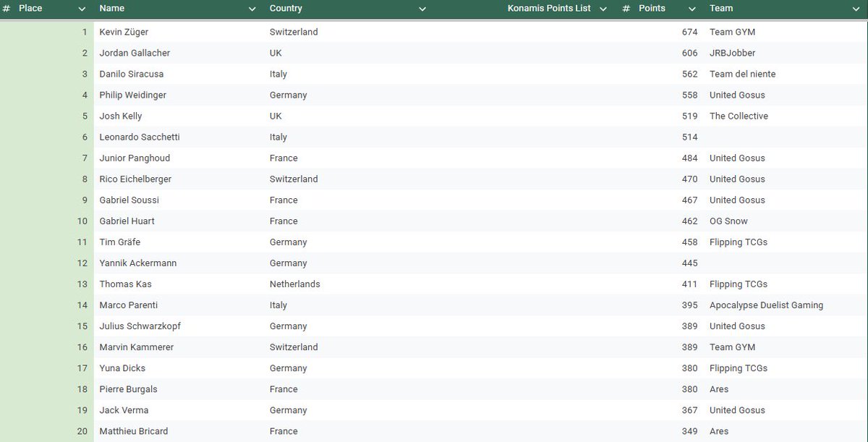Select the name cell Julius Schwarzkopf
Viewport: 868px width, 442px height.
(140, 326)
